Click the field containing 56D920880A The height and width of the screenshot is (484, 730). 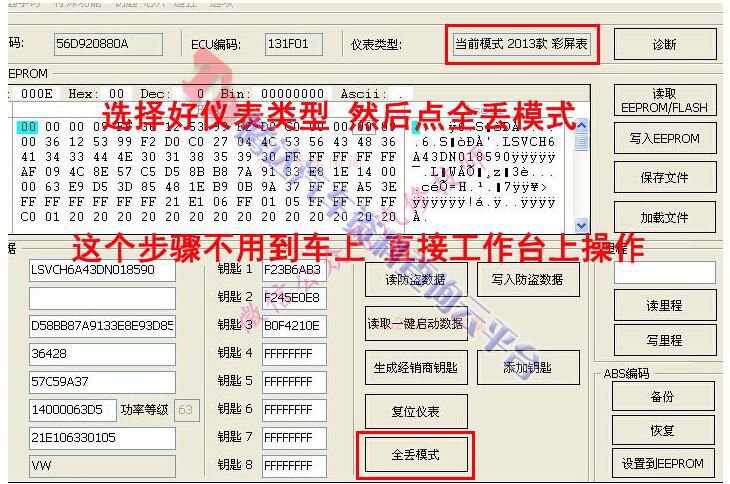(x=108, y=44)
